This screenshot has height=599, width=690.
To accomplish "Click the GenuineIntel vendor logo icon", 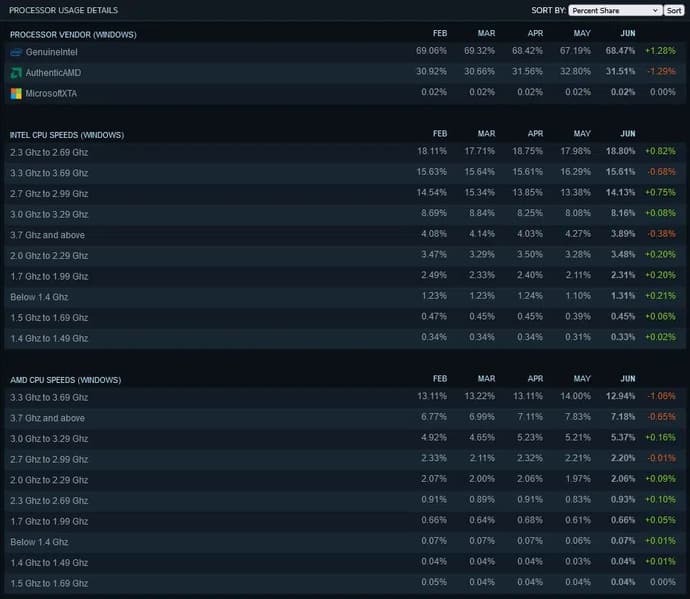I will (x=16, y=52).
